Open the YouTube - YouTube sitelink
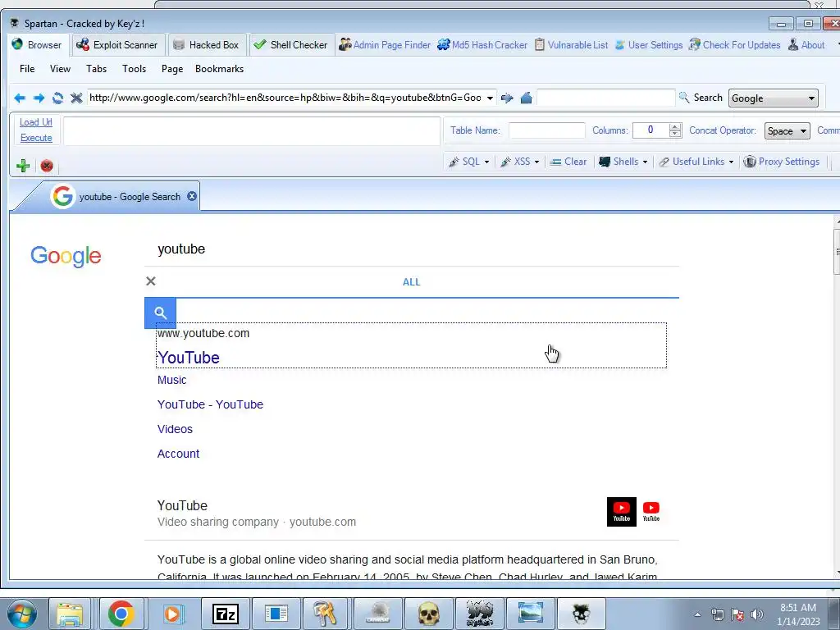This screenshot has width=840, height=630. (x=210, y=404)
